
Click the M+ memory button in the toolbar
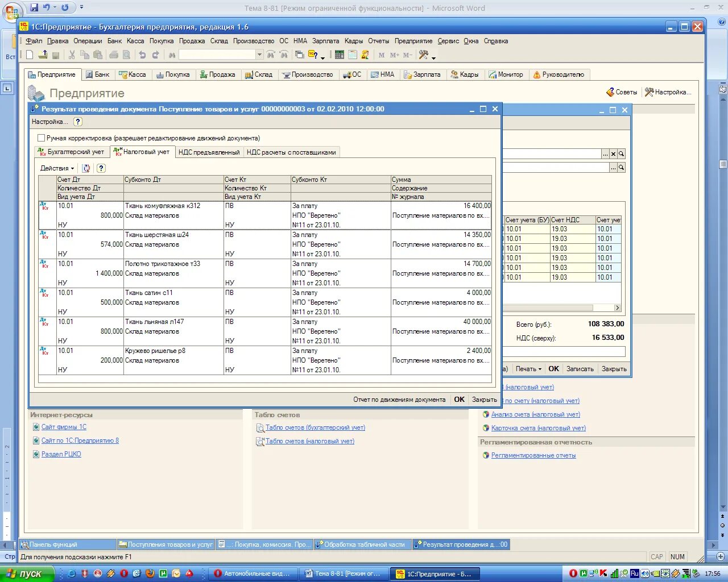click(x=395, y=55)
